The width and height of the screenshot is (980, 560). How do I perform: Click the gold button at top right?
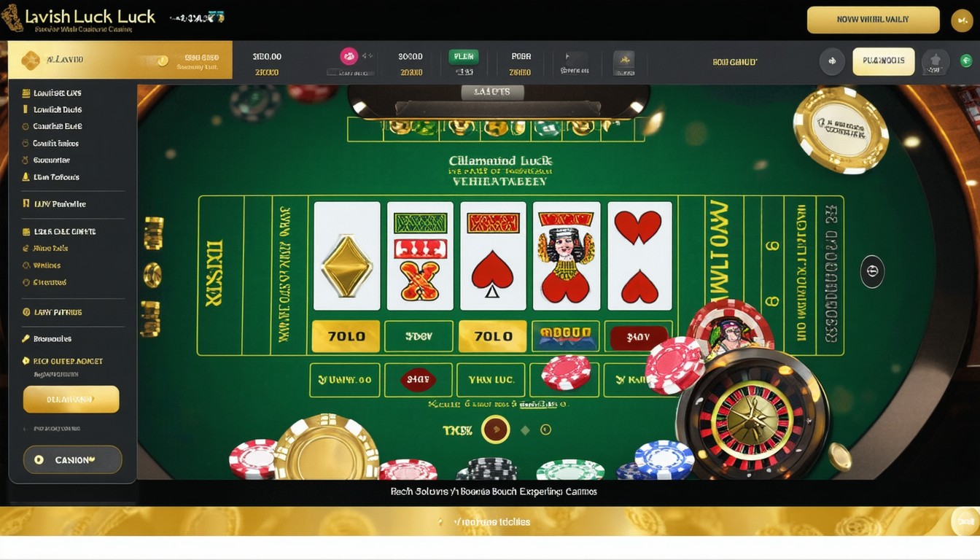[873, 20]
